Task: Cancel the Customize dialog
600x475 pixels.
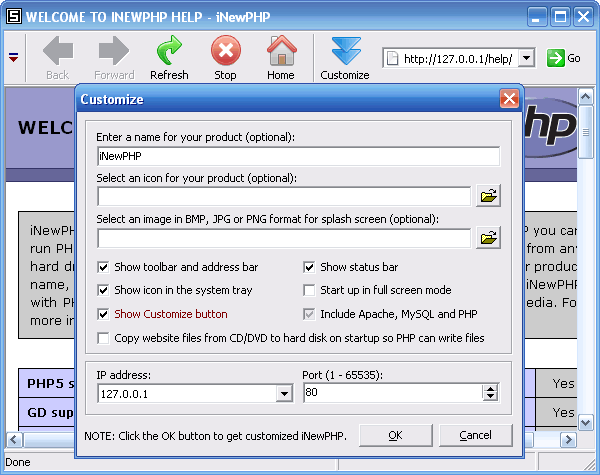Action: 475,435
